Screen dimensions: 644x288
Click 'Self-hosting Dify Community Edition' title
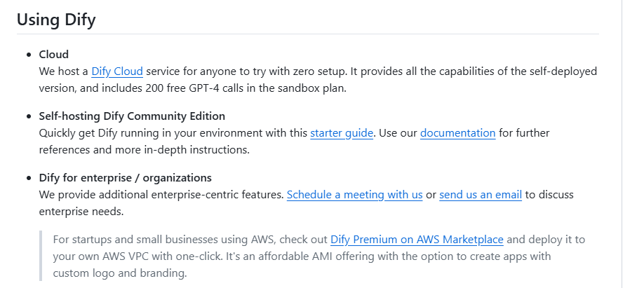click(x=132, y=116)
